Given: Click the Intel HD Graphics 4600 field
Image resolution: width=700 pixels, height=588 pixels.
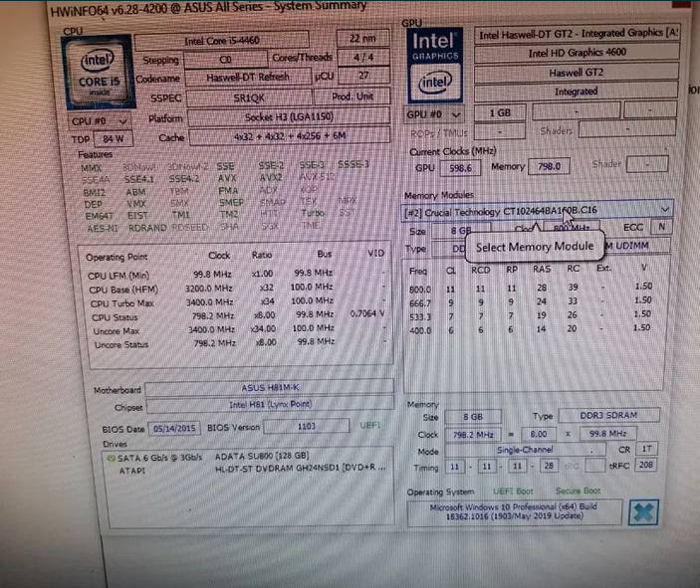Looking at the screenshot, I should 578,54.
